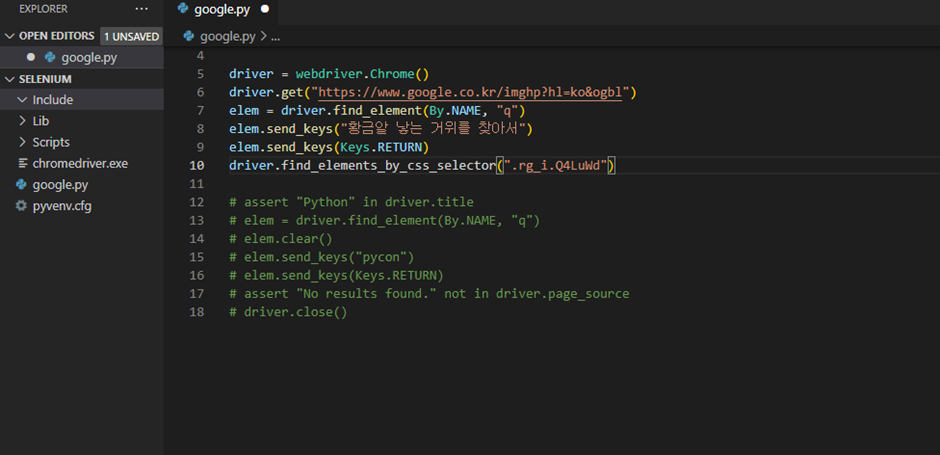Collapse the Include folder chevron
Viewport: 940px width, 455px height.
pos(23,100)
